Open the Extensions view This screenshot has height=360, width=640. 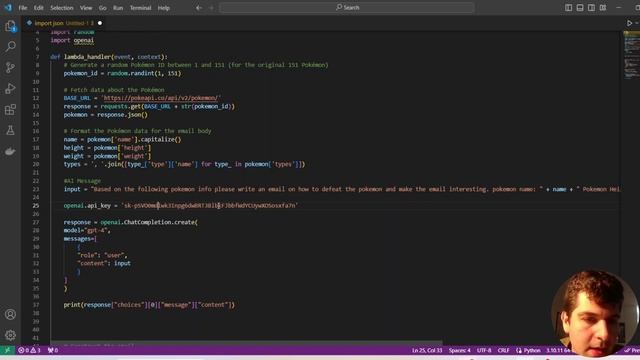(x=11, y=109)
